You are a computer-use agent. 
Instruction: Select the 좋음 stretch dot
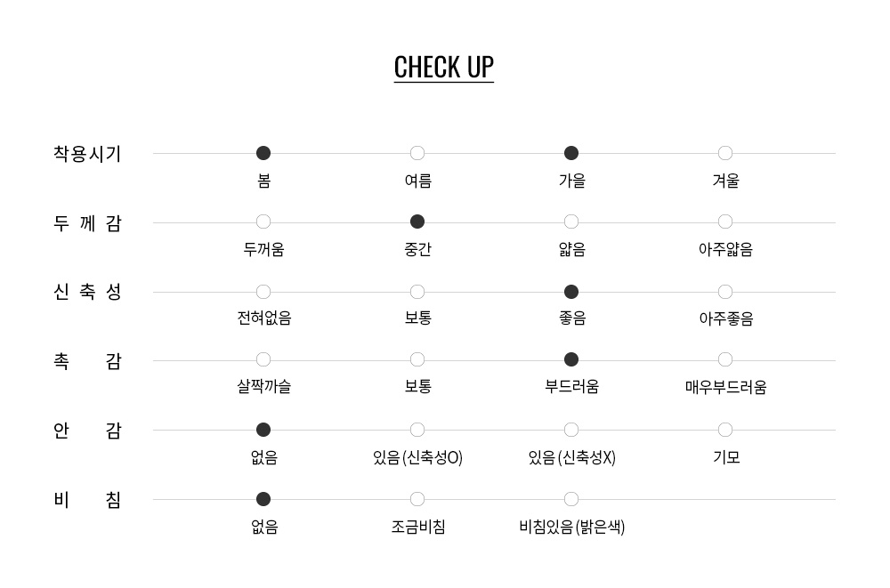(x=571, y=292)
